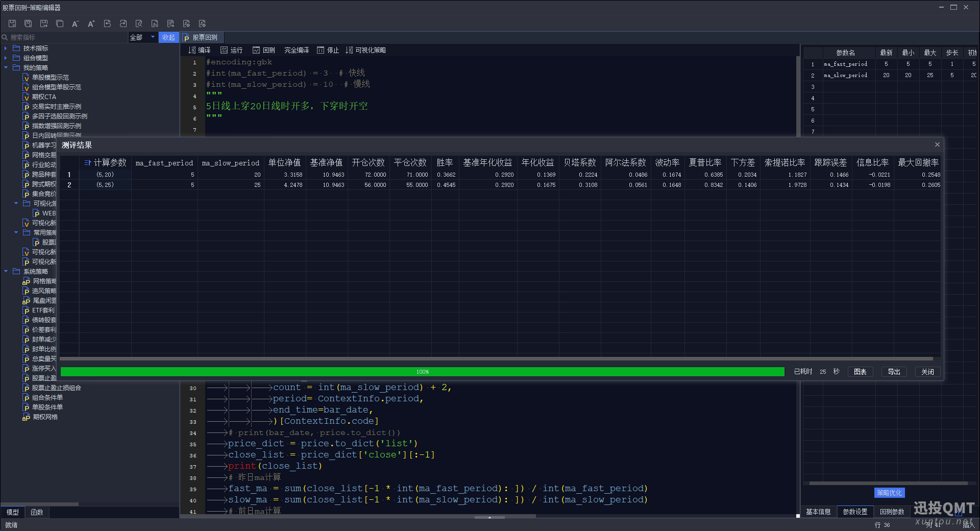The image size is (980, 531).
Task: Click the Save All toolbar icon
Action: (28, 23)
